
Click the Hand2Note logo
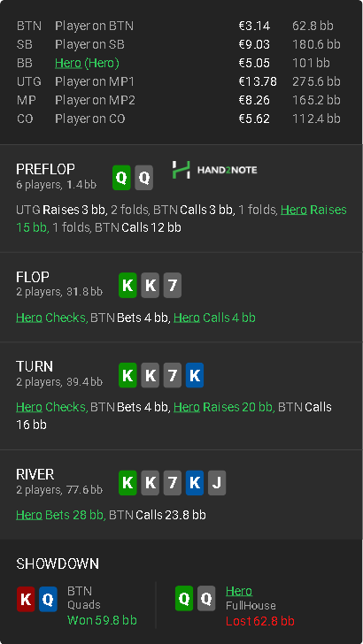(x=214, y=170)
